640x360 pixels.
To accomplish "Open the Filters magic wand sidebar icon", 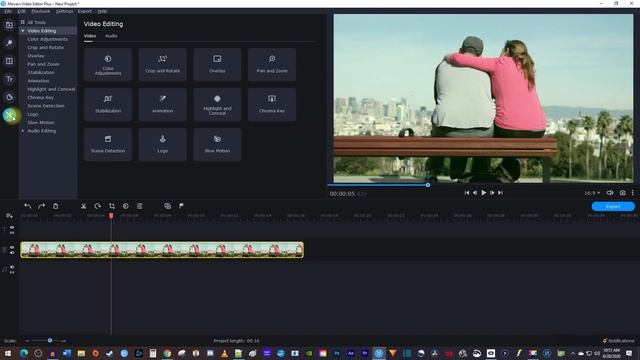I will 9,43.
